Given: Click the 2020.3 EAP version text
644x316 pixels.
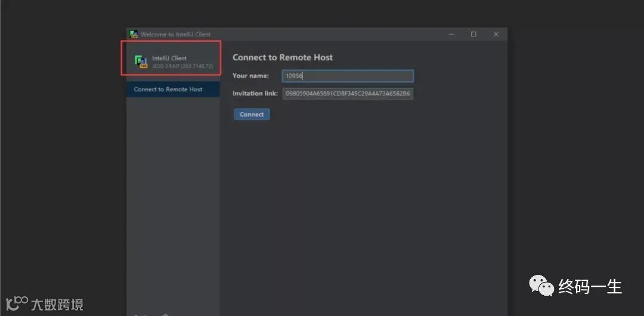Looking at the screenshot, I should [x=183, y=66].
